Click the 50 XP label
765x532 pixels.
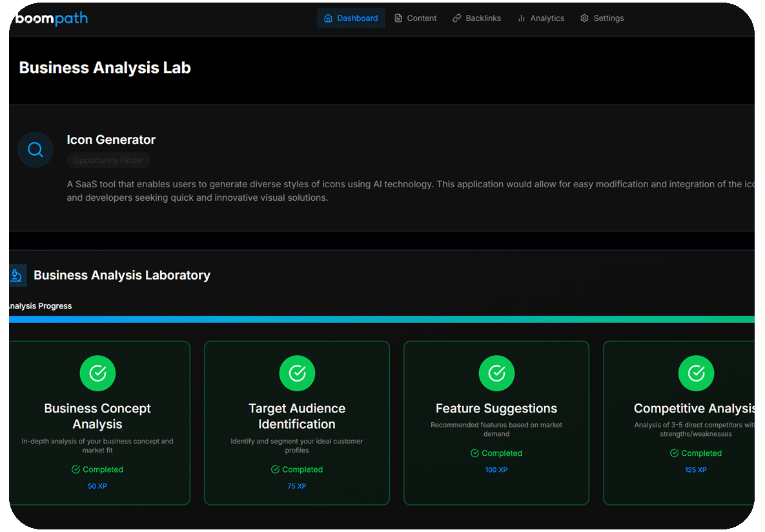(97, 486)
